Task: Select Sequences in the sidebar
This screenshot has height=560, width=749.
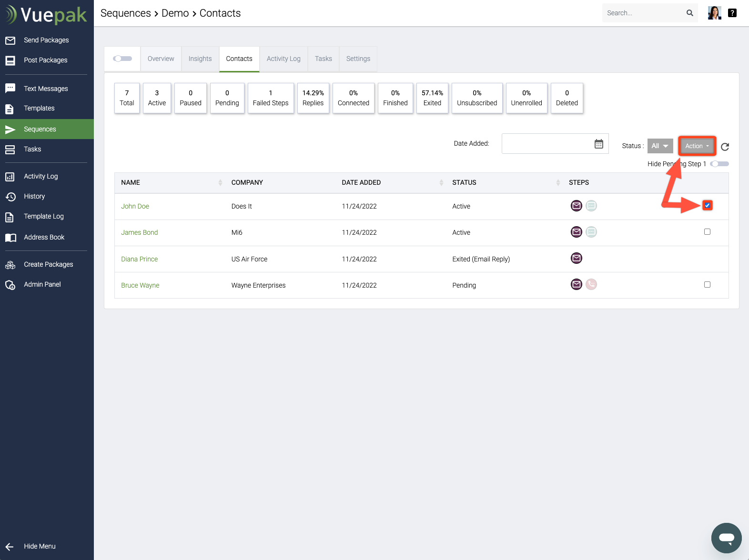Action: click(x=47, y=129)
